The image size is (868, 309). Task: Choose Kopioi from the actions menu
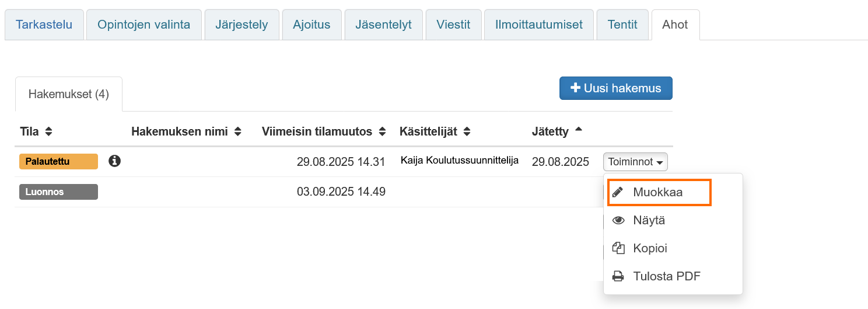(650, 248)
